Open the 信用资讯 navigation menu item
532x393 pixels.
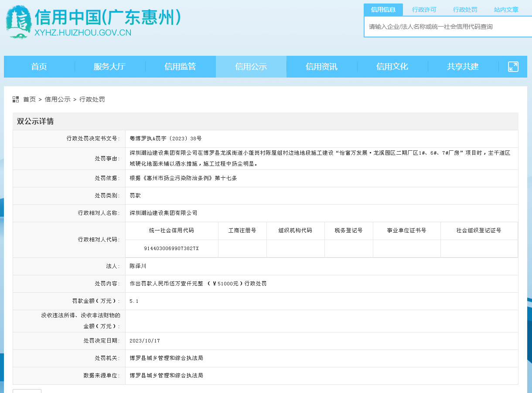(x=322, y=67)
